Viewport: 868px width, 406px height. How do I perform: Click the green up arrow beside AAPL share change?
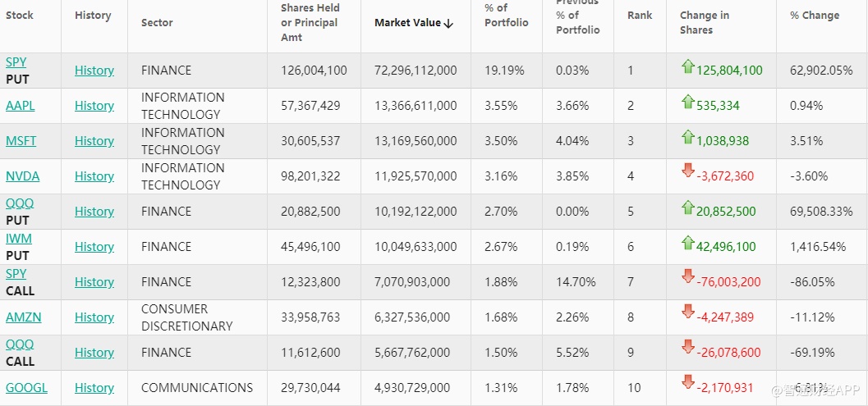(687, 103)
